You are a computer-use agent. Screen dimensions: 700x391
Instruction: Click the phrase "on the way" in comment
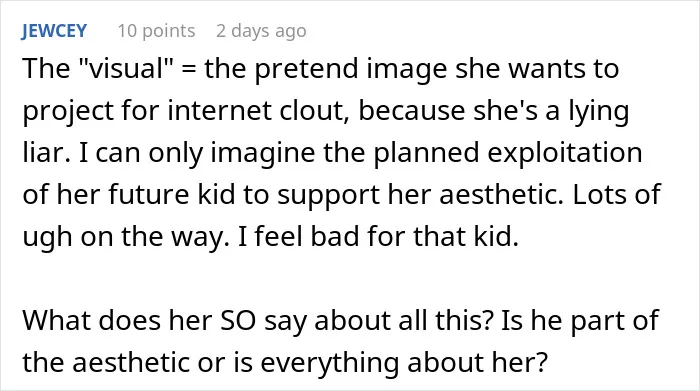click(151, 237)
